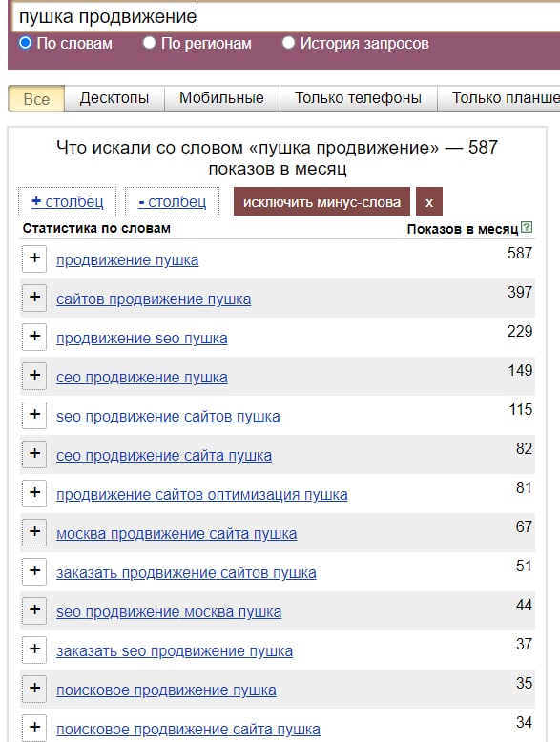Add 'заказать продвижение сайтов пушка' via plus

point(34,571)
